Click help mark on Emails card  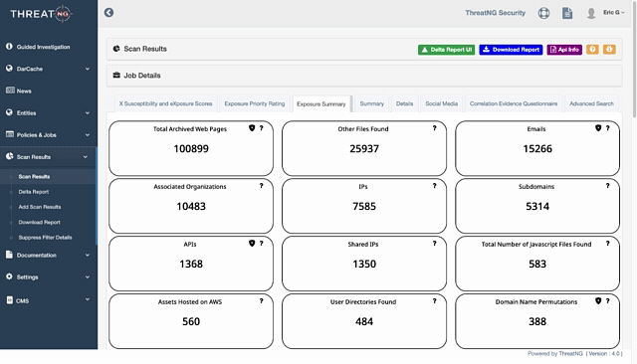(607, 128)
